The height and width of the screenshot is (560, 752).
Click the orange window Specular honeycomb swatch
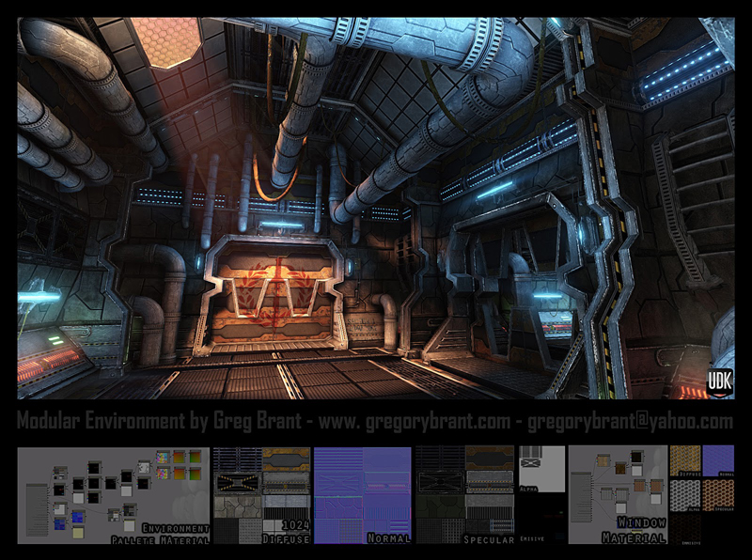[717, 493]
